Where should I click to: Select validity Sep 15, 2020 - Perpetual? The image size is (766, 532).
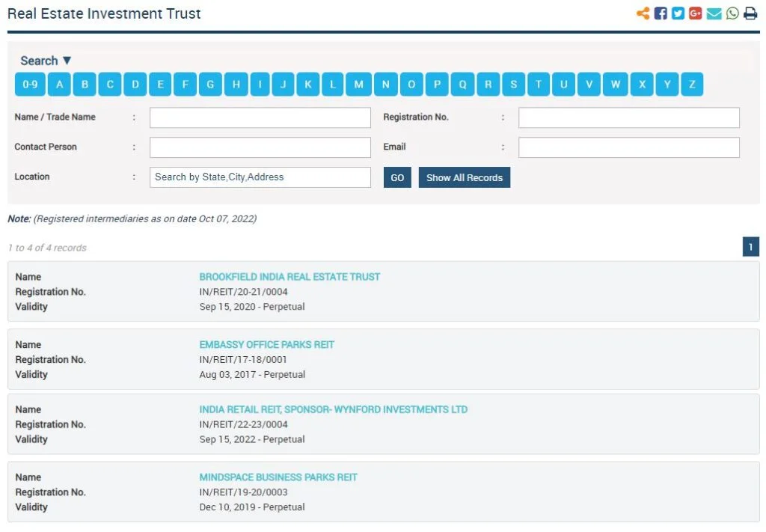(252, 307)
